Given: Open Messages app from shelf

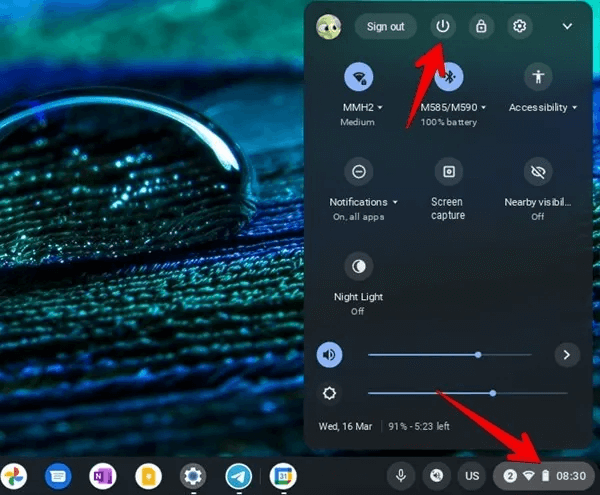Looking at the screenshot, I should (x=58, y=476).
